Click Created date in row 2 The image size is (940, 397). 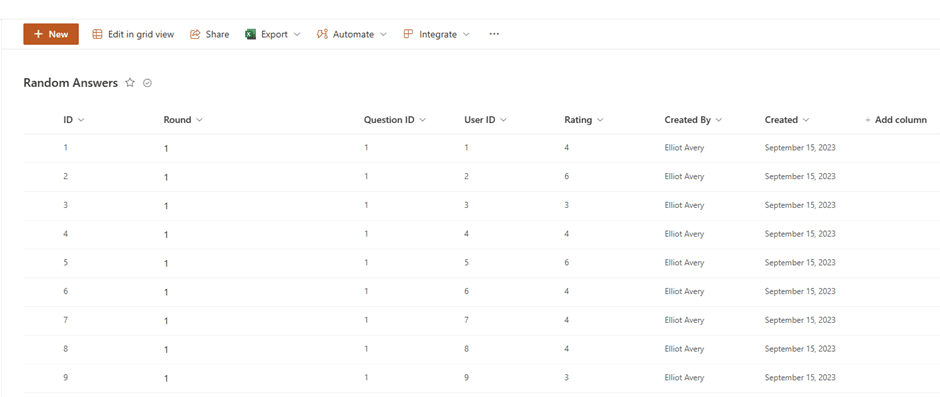coord(800,176)
